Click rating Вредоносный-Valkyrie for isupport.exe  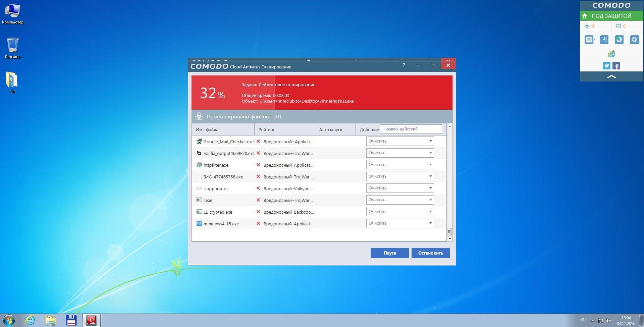pyautogui.click(x=288, y=188)
